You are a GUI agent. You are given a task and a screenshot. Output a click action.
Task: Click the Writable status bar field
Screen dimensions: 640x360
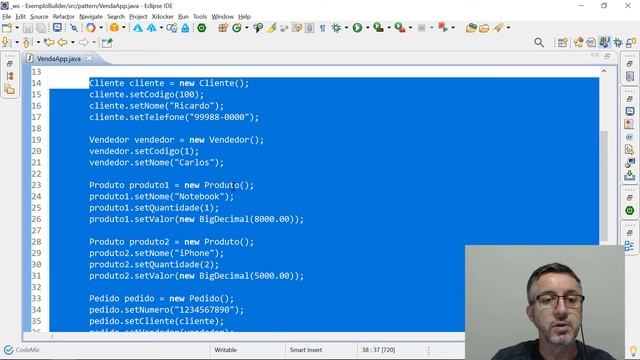[225, 350]
